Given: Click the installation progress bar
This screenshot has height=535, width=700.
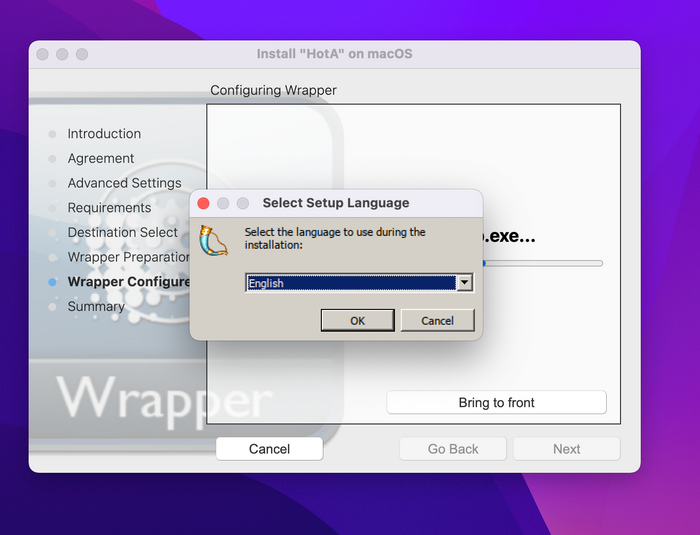Looking at the screenshot, I should [542, 263].
